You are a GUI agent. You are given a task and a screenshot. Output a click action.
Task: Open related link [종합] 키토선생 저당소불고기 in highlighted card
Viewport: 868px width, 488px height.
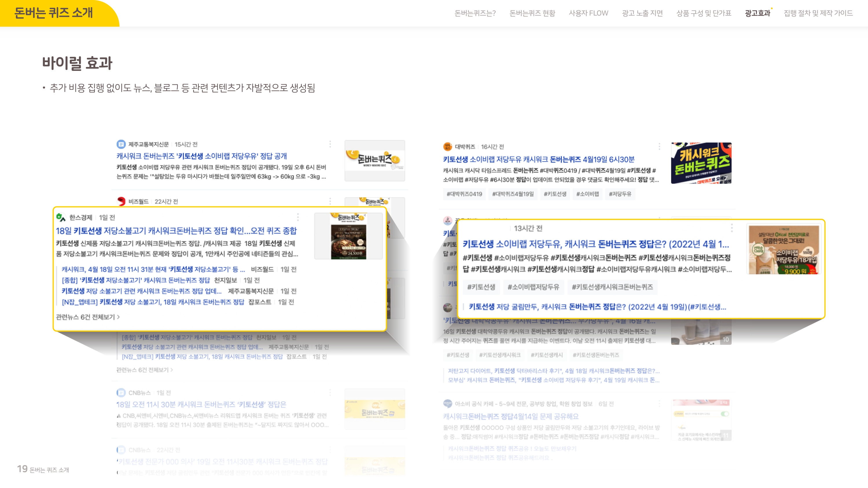coord(136,280)
